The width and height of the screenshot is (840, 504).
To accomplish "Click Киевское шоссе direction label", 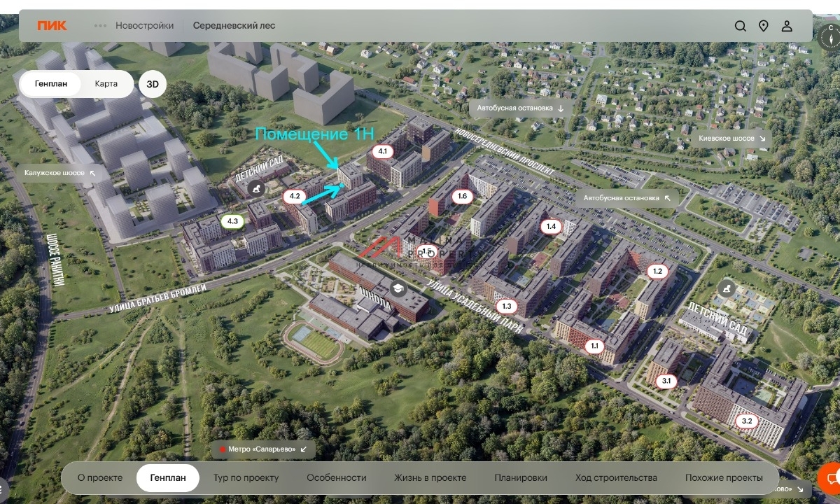I will [732, 139].
